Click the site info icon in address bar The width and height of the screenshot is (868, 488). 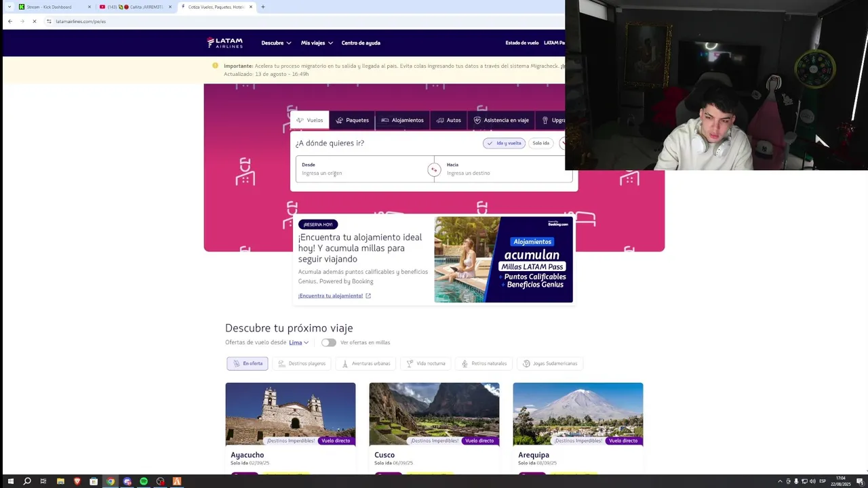coord(49,21)
